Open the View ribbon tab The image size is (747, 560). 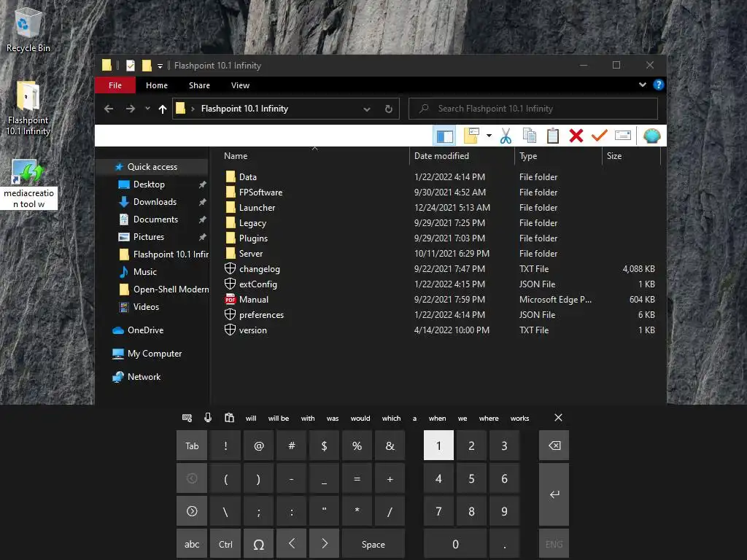(240, 85)
